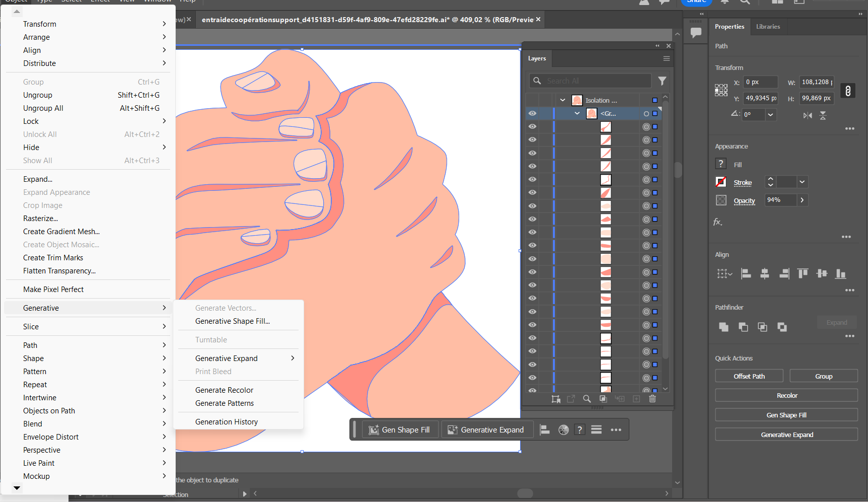The image size is (868, 502).
Task: Click the Recolor Artwork color wheel icon
Action: (563, 429)
